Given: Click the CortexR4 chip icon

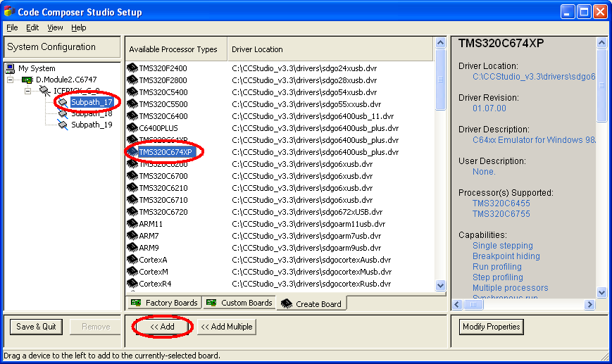Looking at the screenshot, I should pos(132,284).
